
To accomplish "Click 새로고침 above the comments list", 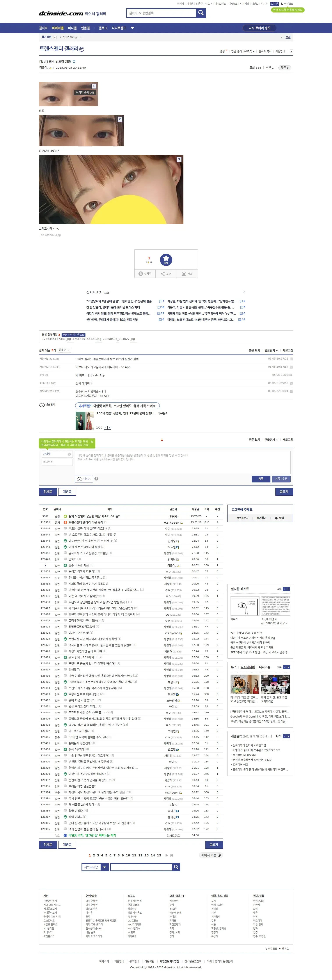I will pos(288,350).
